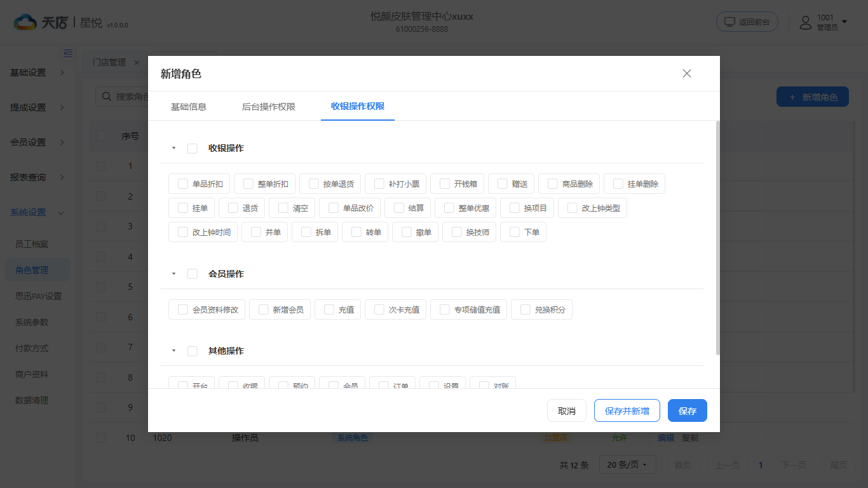This screenshot has height=488, width=868.
Task: Enable 兑换积分 permission
Action: coord(526,309)
